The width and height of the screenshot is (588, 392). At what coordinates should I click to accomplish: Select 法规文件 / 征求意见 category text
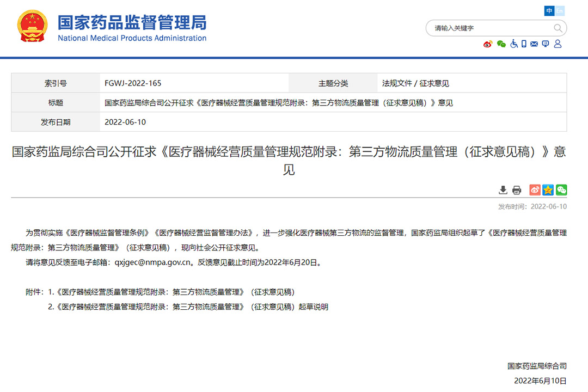pyautogui.click(x=415, y=83)
